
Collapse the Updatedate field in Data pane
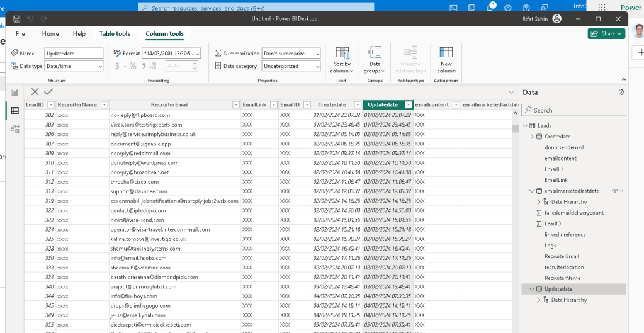(533, 289)
